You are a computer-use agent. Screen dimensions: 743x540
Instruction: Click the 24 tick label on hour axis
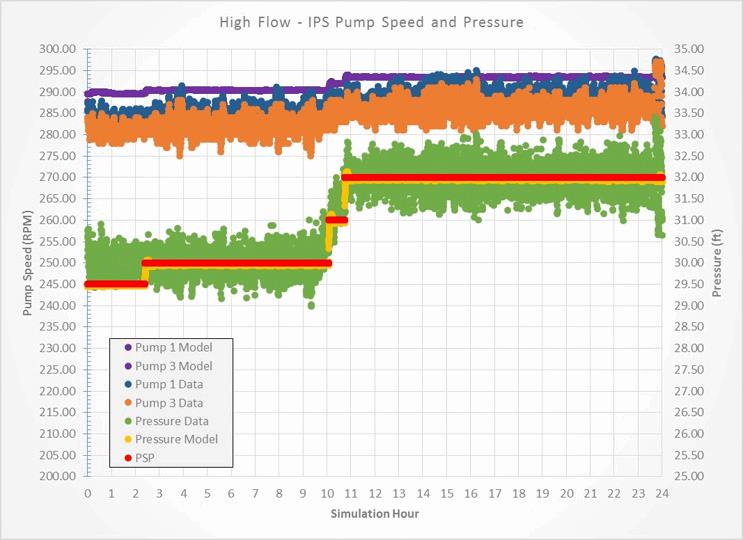point(663,493)
